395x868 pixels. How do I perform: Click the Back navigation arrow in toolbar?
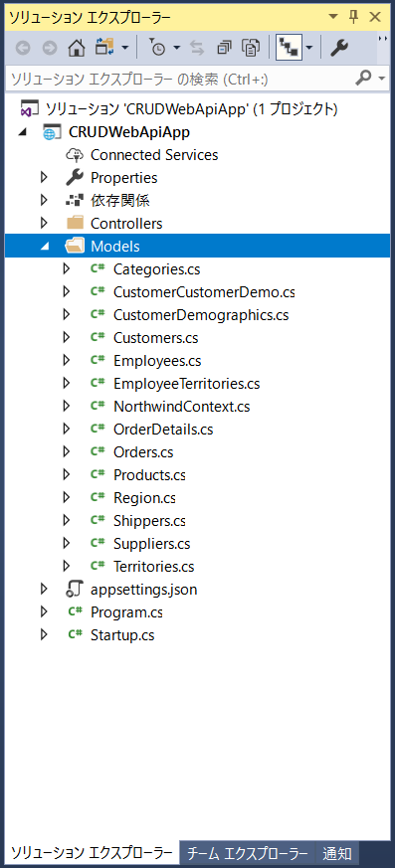23,49
